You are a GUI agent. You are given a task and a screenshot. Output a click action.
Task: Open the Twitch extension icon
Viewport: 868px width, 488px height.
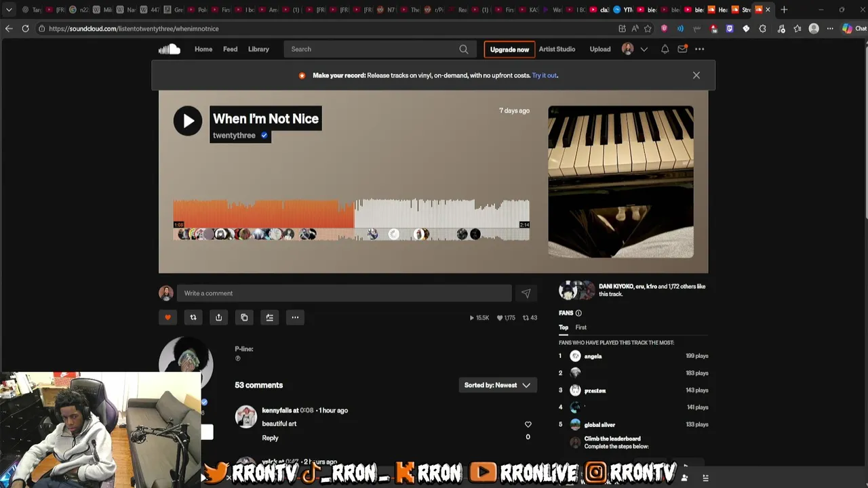730,28
